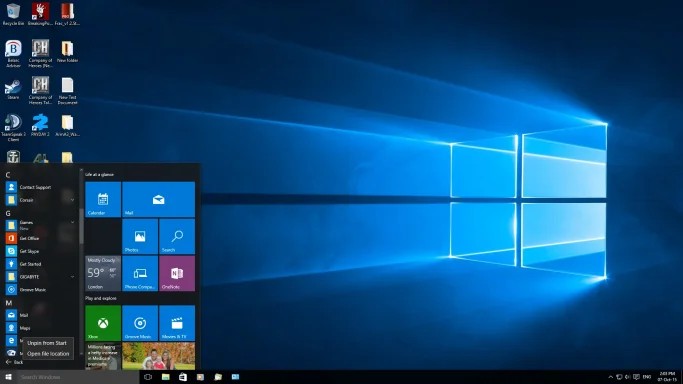
Task: Open the Medicare news live tile
Action: click(x=103, y=356)
